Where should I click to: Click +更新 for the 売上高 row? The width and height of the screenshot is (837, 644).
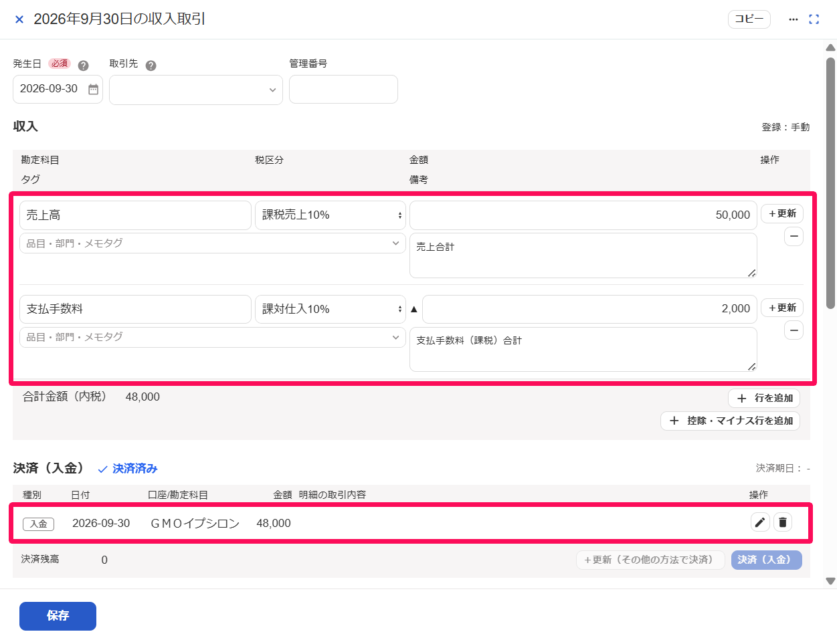(782, 214)
